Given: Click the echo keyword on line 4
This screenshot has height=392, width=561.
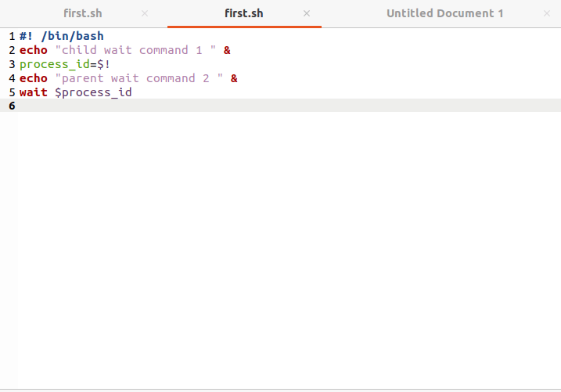Looking at the screenshot, I should [x=34, y=78].
